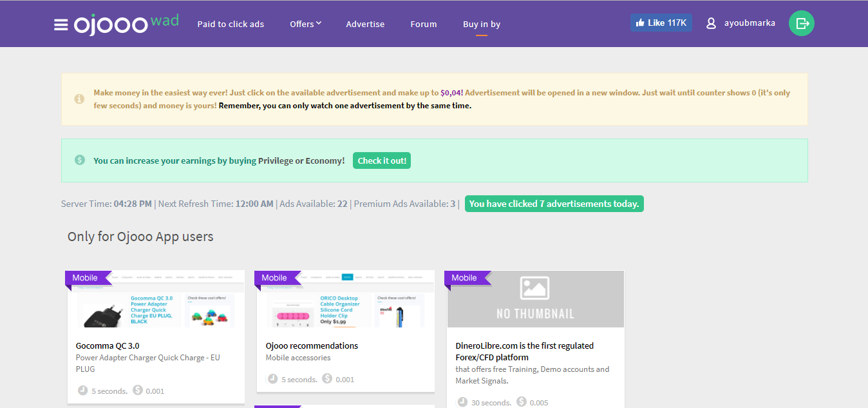Click the Ads Available: 22 text

coord(314,204)
